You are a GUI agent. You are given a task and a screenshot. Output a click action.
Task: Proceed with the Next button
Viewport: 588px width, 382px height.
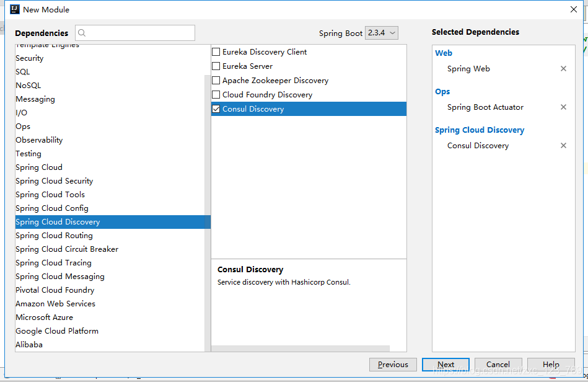[x=445, y=365]
